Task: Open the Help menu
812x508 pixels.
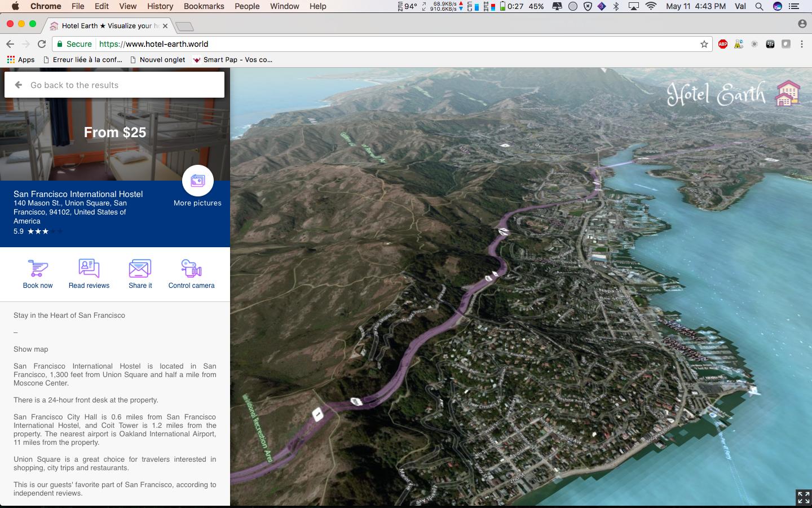Action: click(x=317, y=6)
